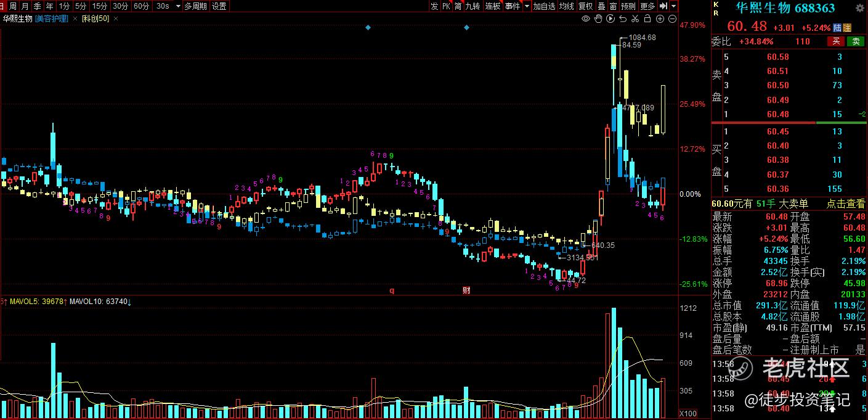Switch to monthly 月 period
868x420 pixels.
point(25,6)
